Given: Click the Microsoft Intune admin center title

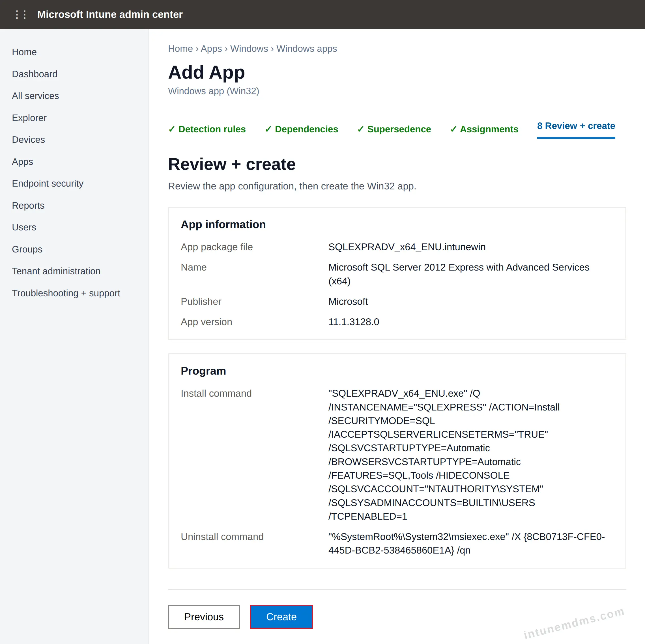Looking at the screenshot, I should point(110,14).
